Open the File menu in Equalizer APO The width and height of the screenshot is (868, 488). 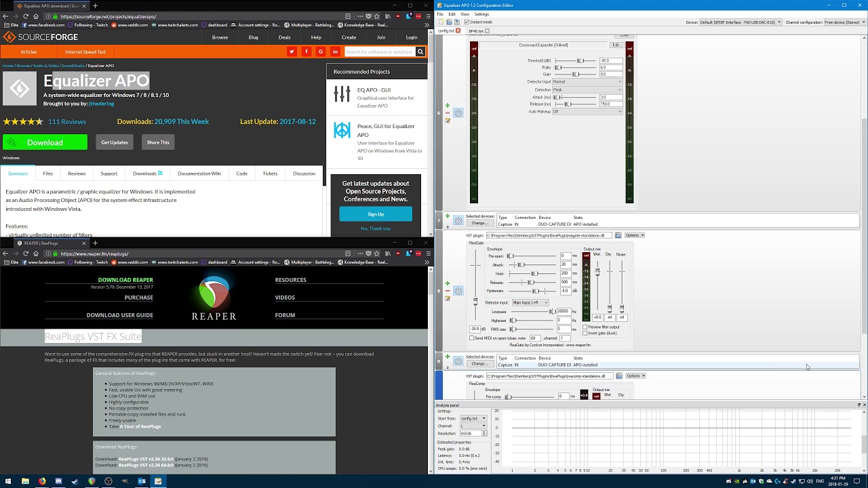coord(440,14)
